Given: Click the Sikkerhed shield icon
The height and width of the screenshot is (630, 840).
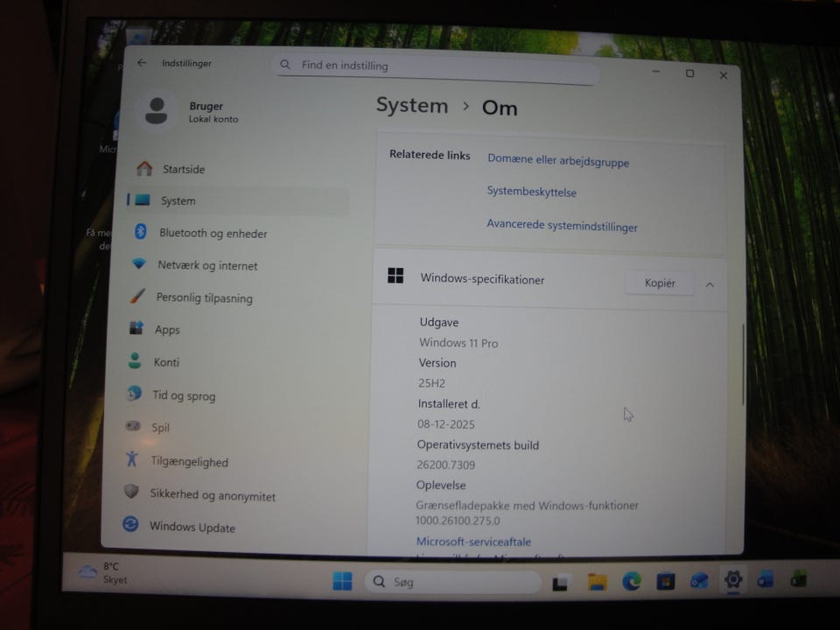Looking at the screenshot, I should 131,491.
